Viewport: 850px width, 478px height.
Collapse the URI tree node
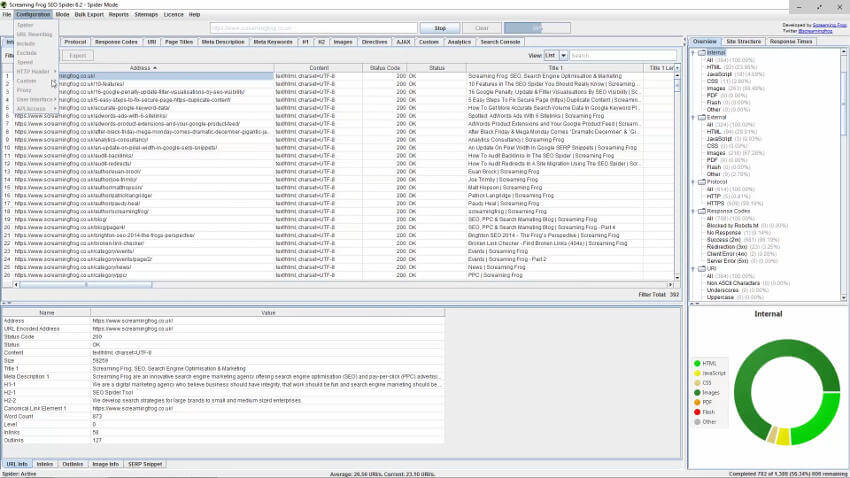click(x=693, y=269)
